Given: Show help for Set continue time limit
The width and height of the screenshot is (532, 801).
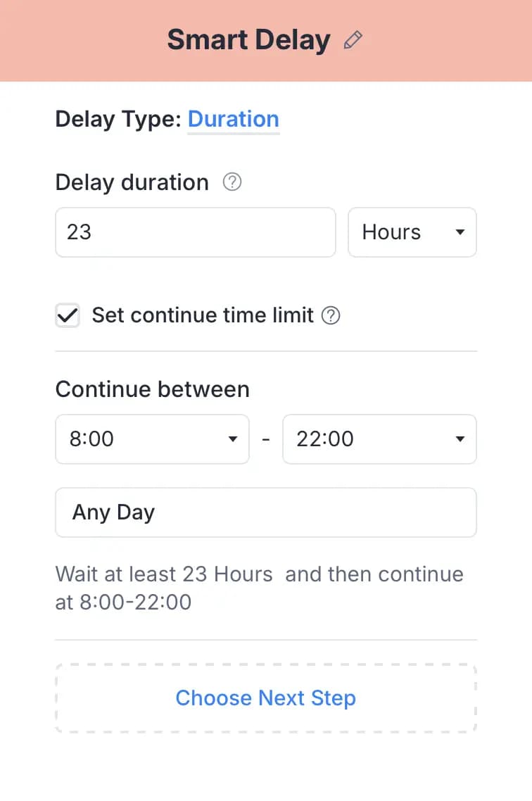Looking at the screenshot, I should point(330,315).
